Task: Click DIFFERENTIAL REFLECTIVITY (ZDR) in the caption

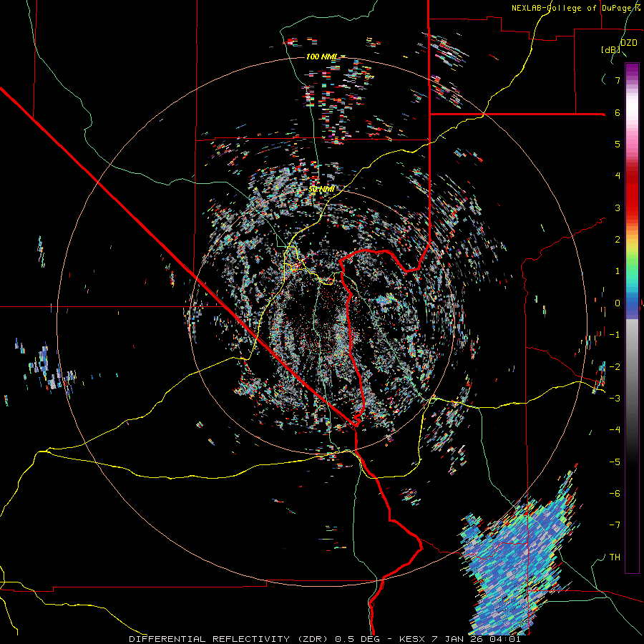Action: click(230, 639)
